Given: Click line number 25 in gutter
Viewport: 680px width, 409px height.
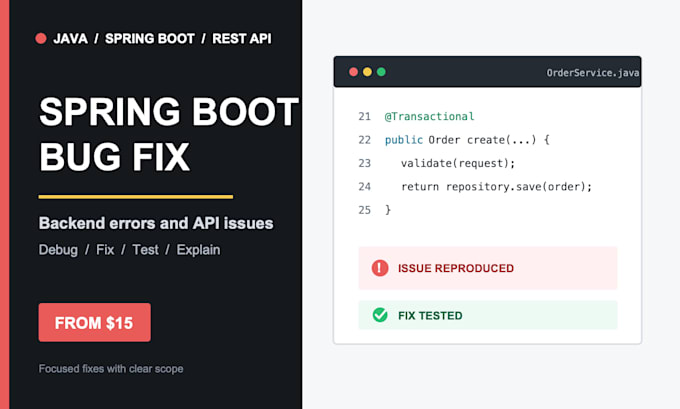Looking at the screenshot, I should coord(365,210).
